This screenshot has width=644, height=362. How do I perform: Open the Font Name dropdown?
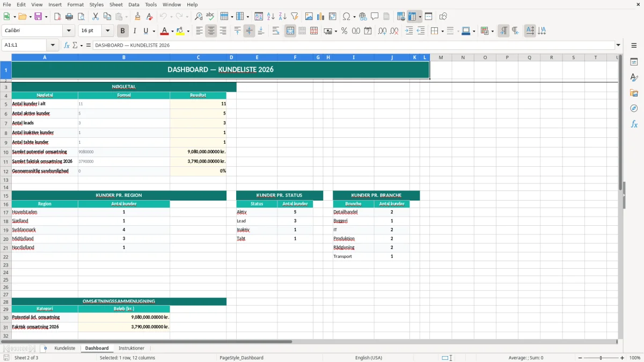click(x=69, y=31)
